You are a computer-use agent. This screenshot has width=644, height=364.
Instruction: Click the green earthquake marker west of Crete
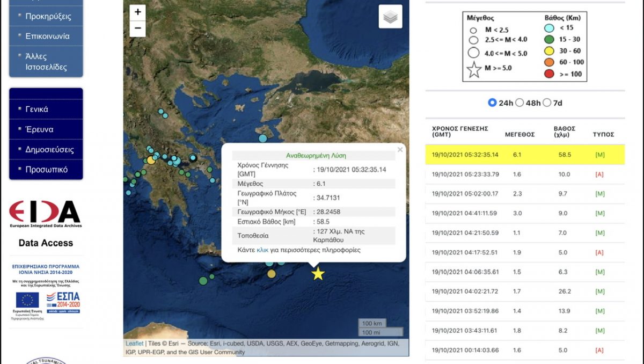(203, 280)
